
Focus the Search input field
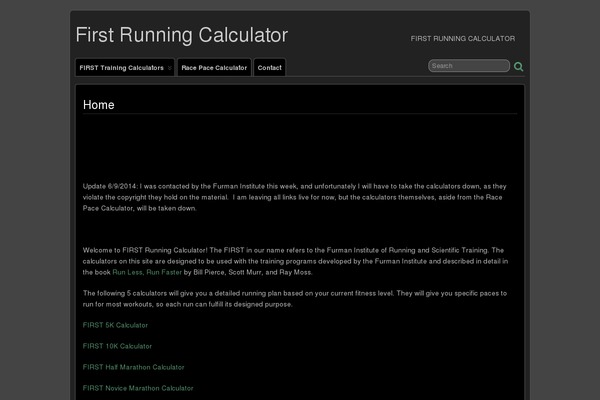click(x=469, y=66)
